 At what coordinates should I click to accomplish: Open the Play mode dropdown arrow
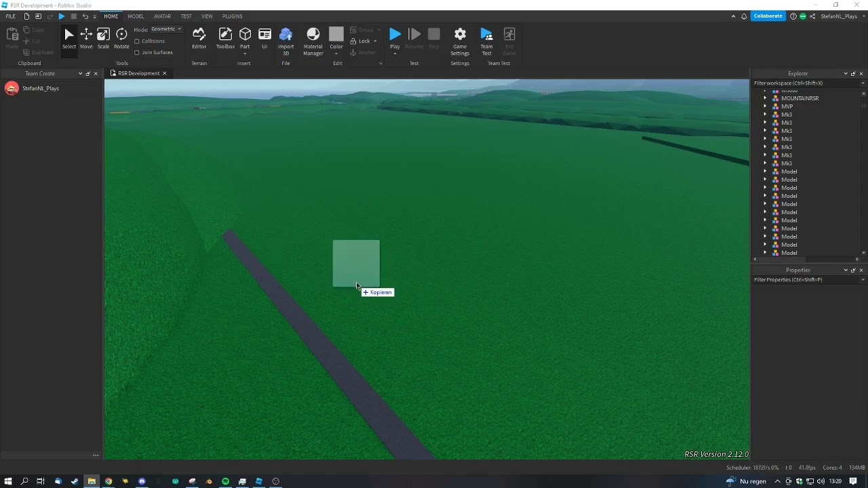tap(395, 53)
